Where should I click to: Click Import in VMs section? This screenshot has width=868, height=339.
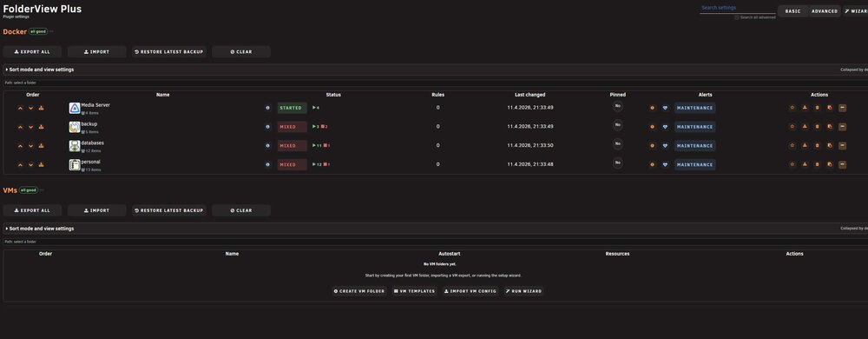pos(97,210)
